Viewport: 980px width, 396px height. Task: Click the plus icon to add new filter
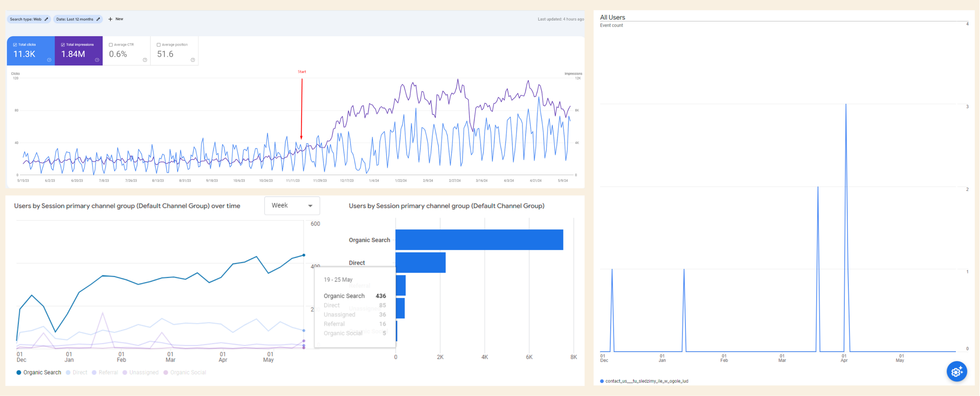pyautogui.click(x=110, y=19)
